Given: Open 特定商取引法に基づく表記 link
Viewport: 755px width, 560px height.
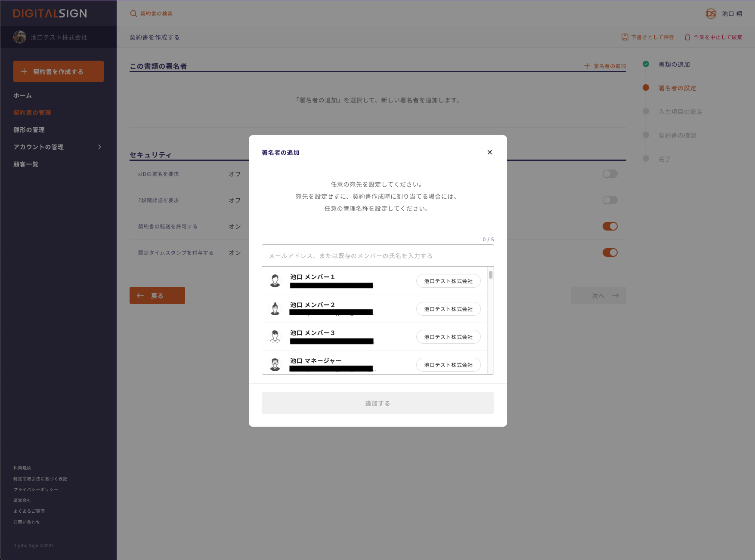Looking at the screenshot, I should [40, 479].
